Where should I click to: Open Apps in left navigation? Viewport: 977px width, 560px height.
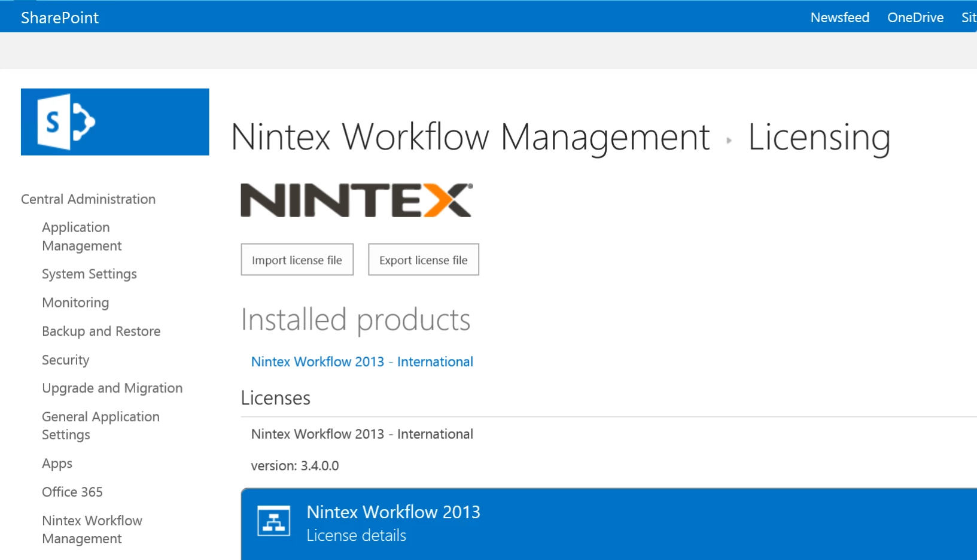tap(57, 464)
